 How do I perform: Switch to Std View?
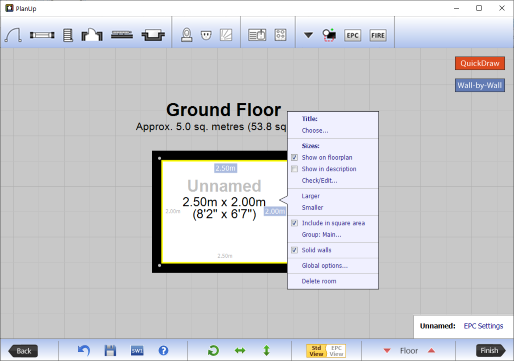click(x=316, y=351)
